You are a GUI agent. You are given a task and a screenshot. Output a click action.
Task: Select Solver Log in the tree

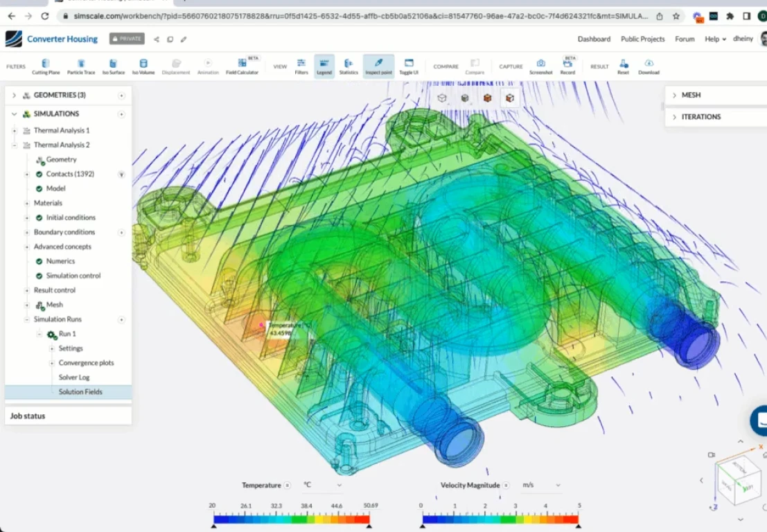[74, 378]
